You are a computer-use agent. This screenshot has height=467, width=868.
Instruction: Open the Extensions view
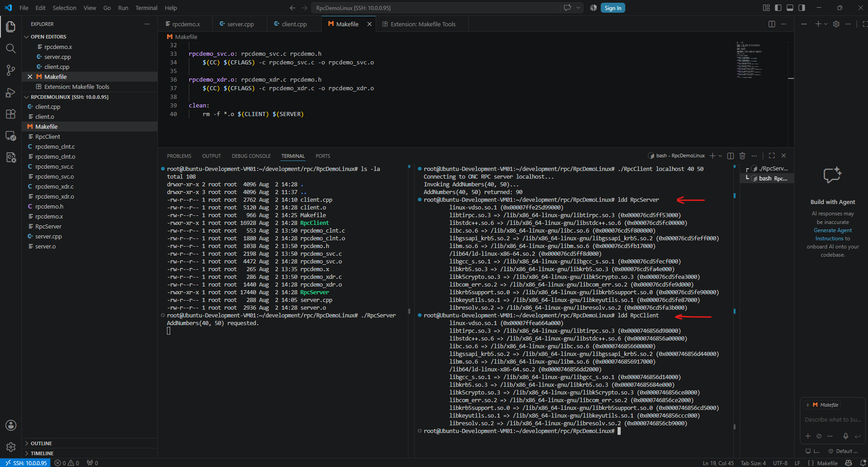tap(11, 114)
